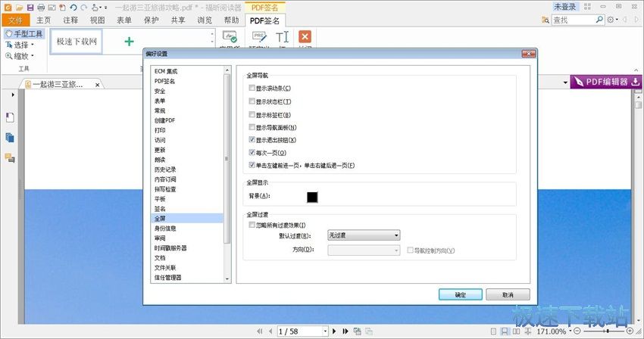Switch to the 主页 ribbon tab

tap(43, 20)
